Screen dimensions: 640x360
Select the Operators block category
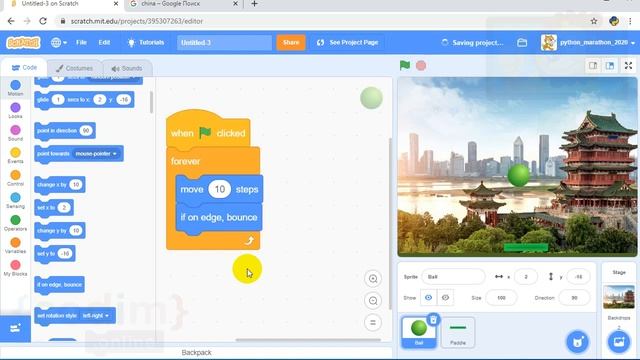tap(16, 223)
